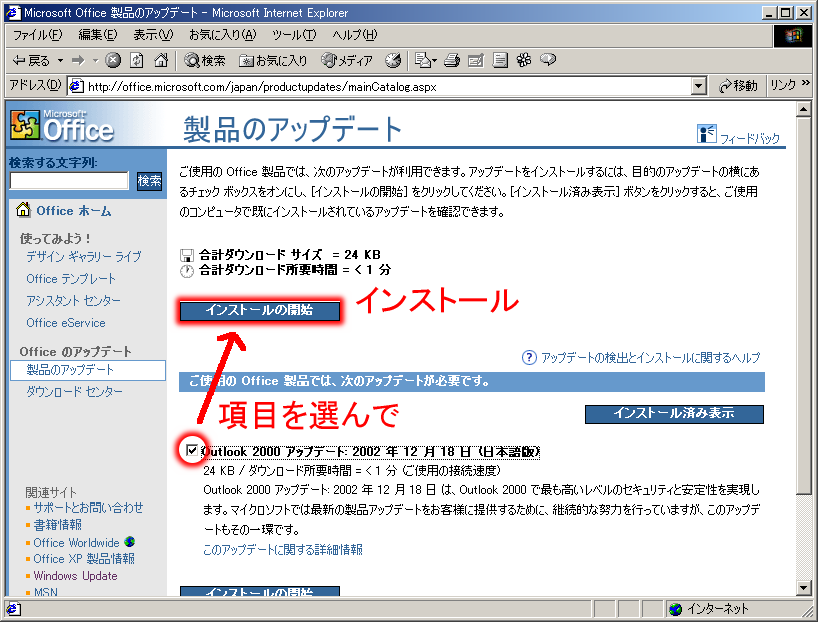Click the Office ホーム house icon
Viewport: 818px width, 622px height.
[x=23, y=210]
